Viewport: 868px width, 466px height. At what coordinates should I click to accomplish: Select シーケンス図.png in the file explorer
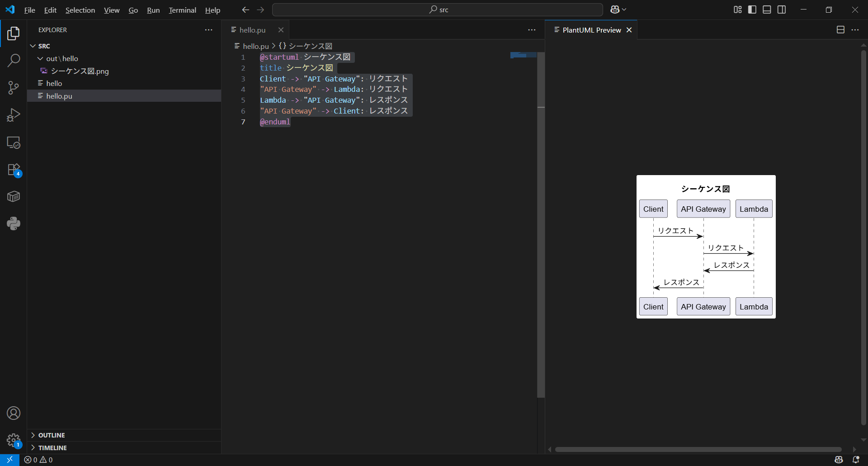pos(80,71)
